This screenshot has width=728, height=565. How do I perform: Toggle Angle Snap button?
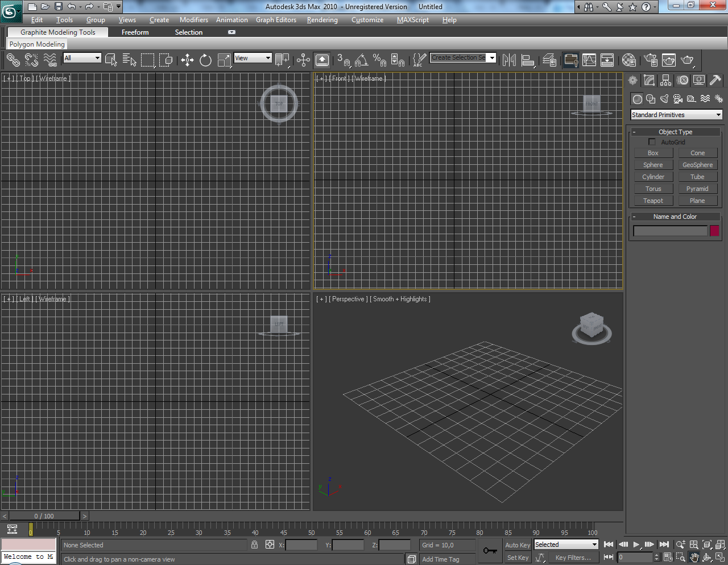pyautogui.click(x=362, y=60)
